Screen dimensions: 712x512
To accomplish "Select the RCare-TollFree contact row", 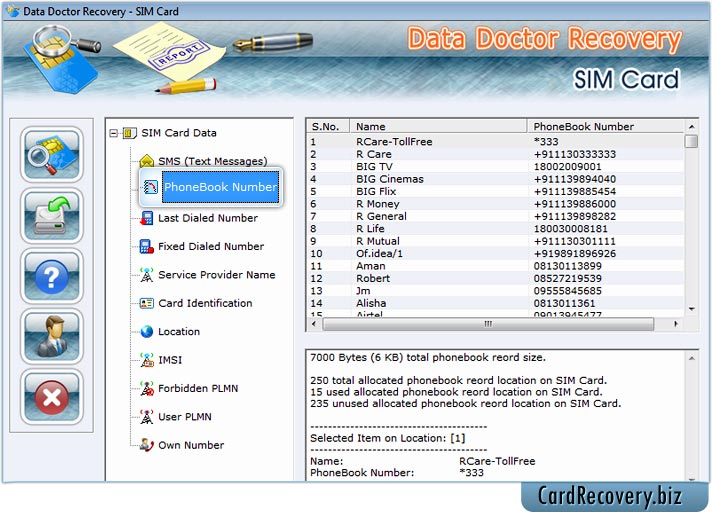I will [x=496, y=142].
